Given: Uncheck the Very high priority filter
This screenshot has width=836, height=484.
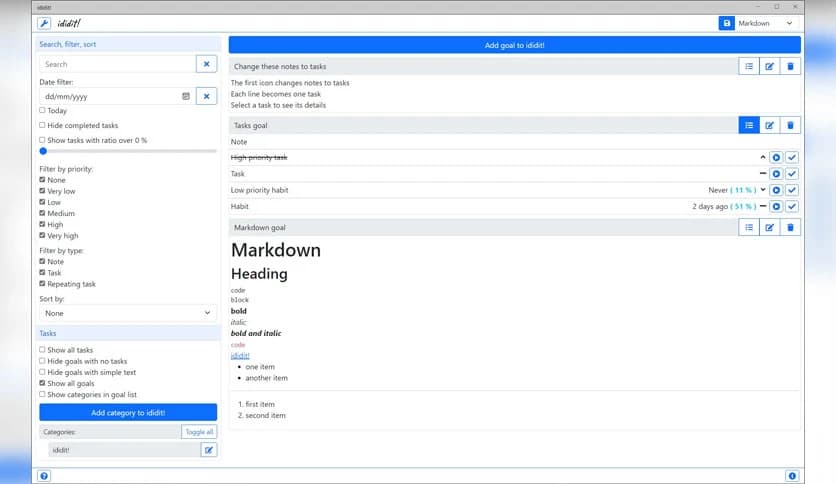Looking at the screenshot, I should click(42, 235).
